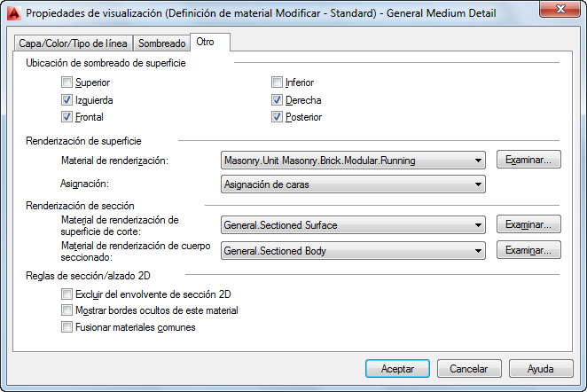The image size is (587, 392).
Task: Uncheck the Posterior checkbox
Action: click(x=278, y=117)
